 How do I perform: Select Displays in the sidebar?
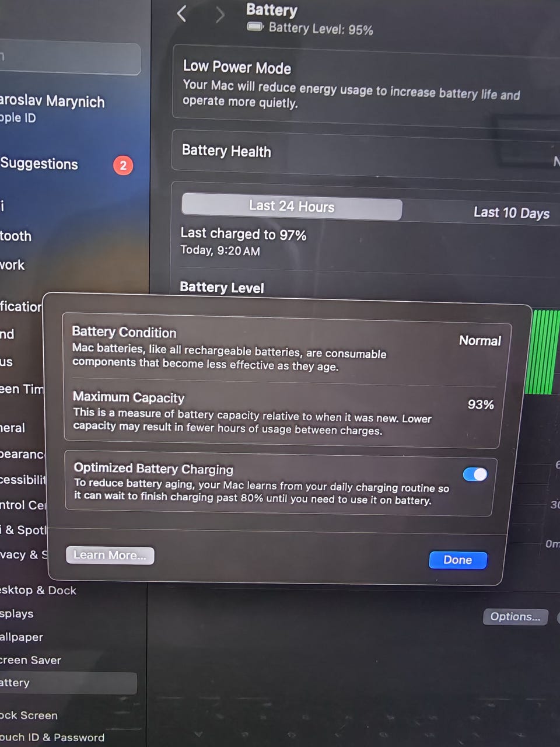(17, 614)
